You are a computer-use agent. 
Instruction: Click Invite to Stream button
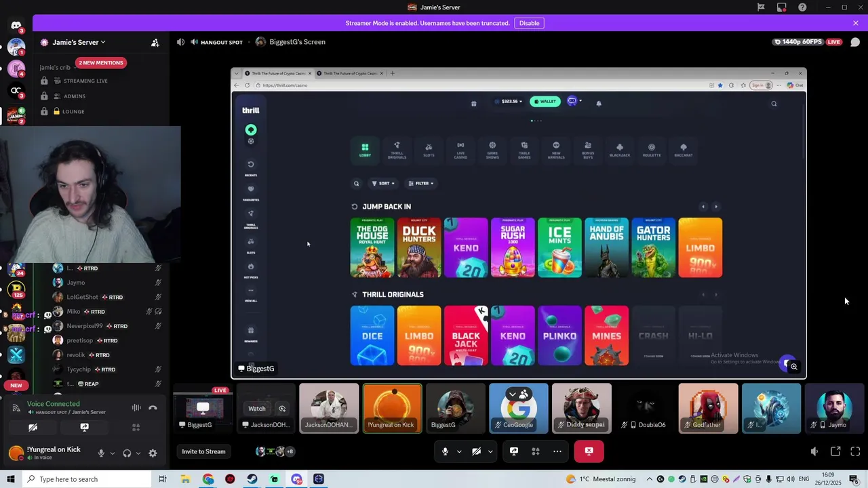pos(203,451)
